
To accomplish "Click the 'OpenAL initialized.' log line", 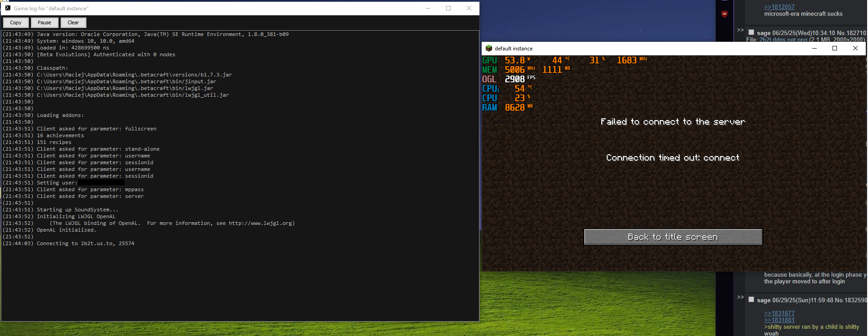I will click(49, 230).
